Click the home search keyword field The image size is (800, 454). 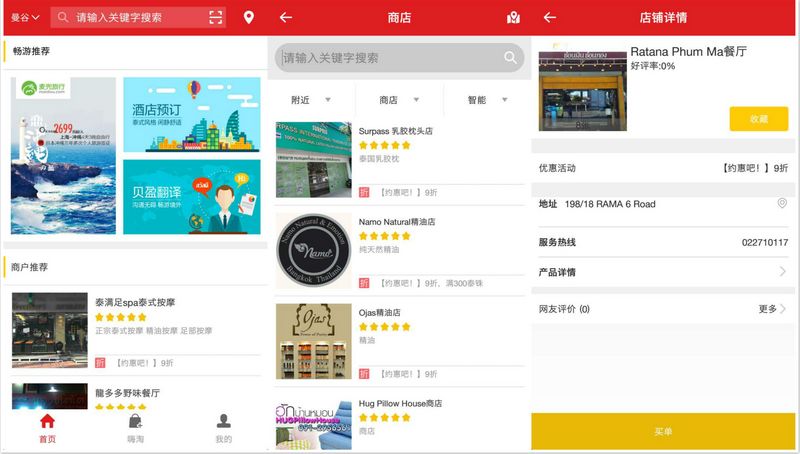click(138, 17)
